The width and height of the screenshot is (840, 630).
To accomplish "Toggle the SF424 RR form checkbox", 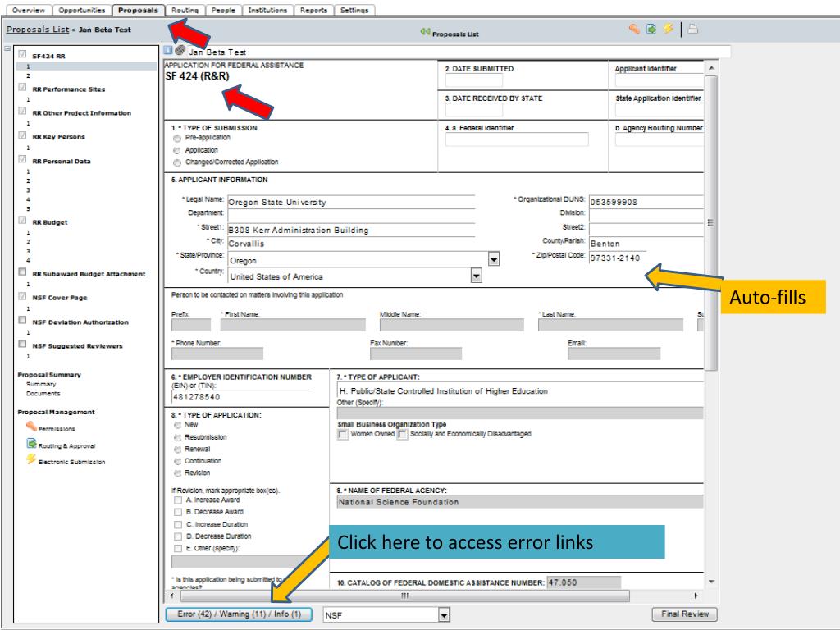I will (22, 53).
